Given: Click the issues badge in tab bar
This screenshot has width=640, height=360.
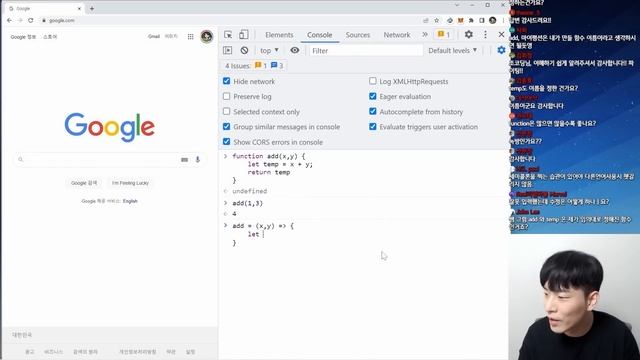Looking at the screenshot, I should 444,35.
